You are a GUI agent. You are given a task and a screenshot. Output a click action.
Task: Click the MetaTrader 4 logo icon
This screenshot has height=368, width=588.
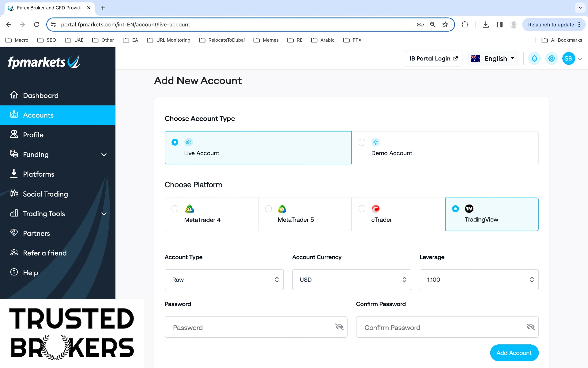[190, 209]
